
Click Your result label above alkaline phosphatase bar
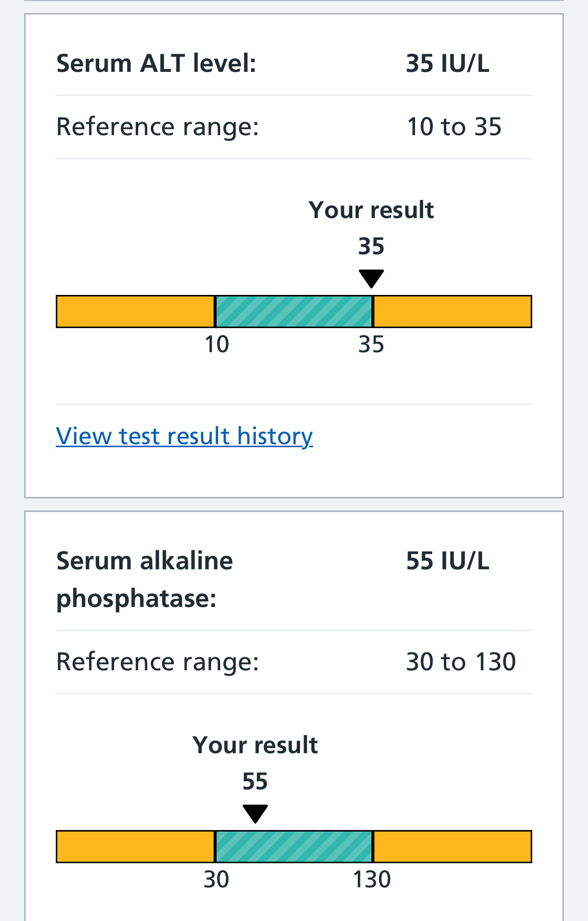tap(255, 745)
